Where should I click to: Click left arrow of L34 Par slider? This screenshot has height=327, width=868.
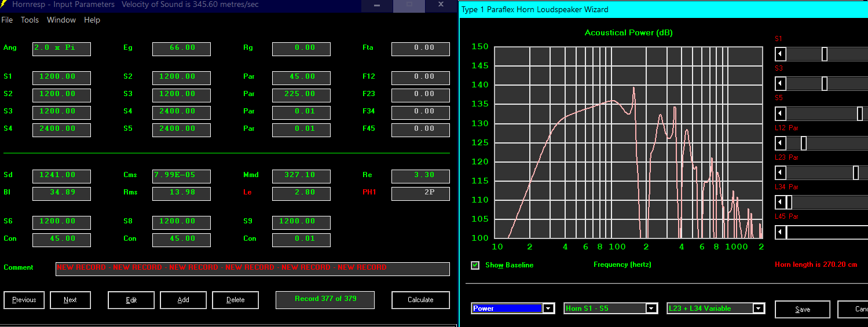coord(781,202)
